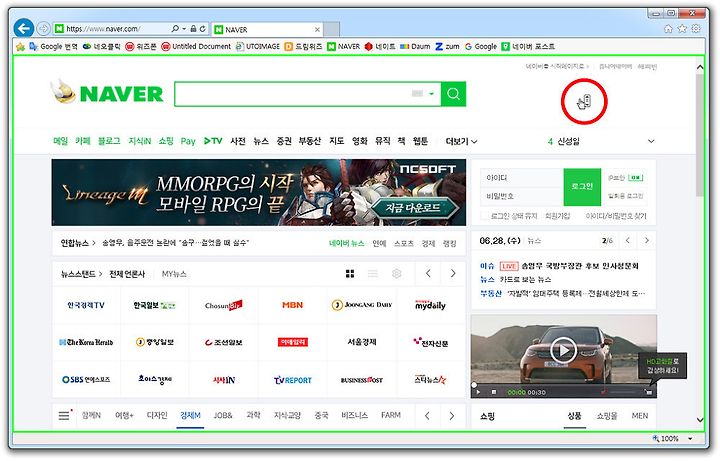The image size is (720, 461).
Task: Click the 아이디/비밀번호 찾기 link
Action: pyautogui.click(x=616, y=216)
